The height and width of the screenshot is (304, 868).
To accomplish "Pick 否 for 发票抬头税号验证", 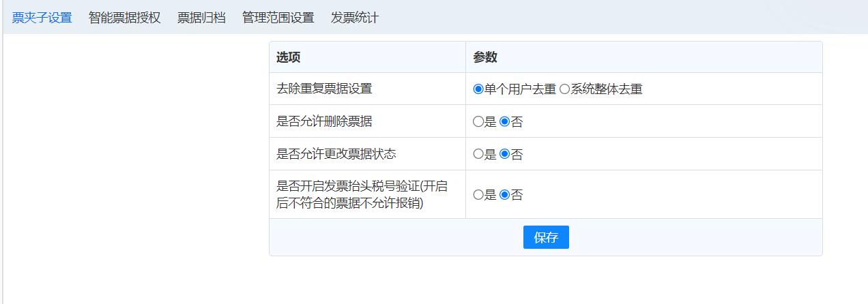I will click(x=505, y=195).
